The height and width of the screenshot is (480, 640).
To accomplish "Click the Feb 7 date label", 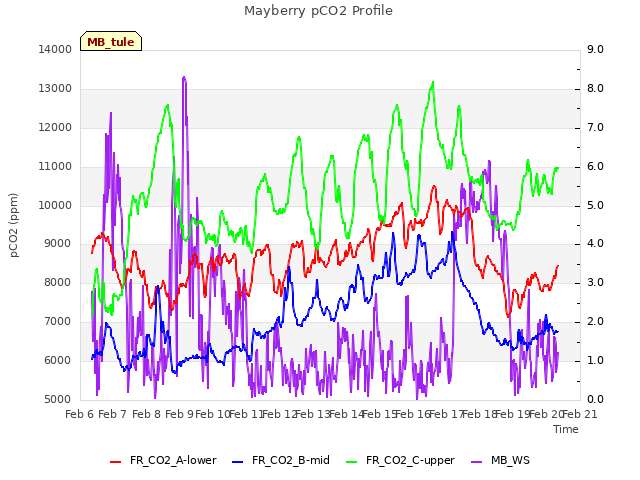I will [x=113, y=414].
